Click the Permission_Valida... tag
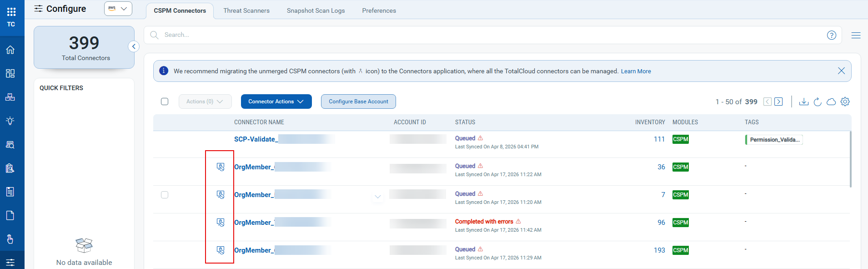 (x=774, y=140)
